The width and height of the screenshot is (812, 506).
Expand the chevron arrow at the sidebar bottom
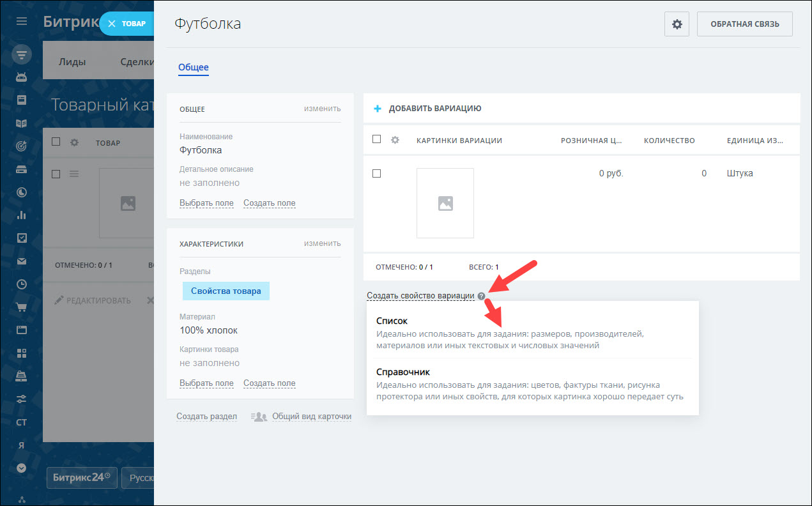pyautogui.click(x=21, y=467)
